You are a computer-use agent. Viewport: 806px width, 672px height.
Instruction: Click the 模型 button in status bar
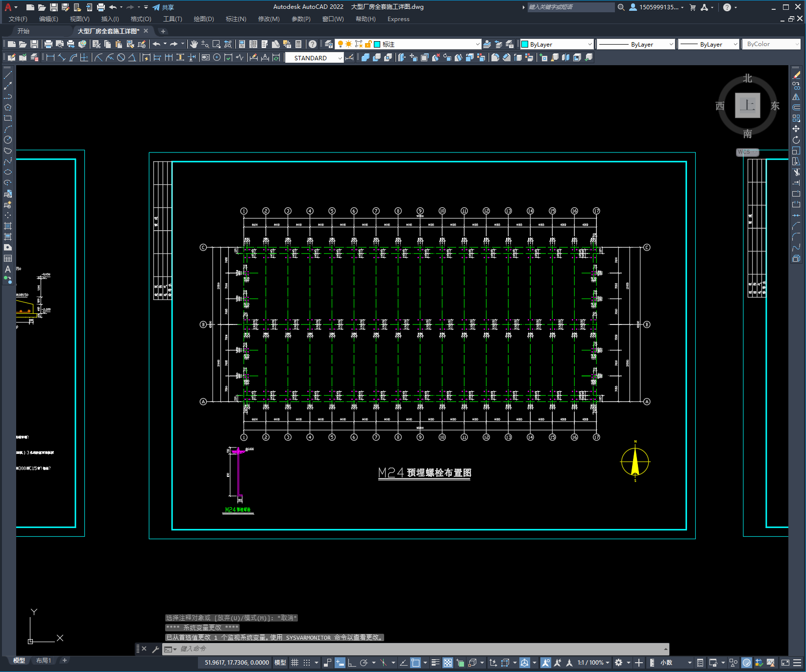tap(280, 663)
